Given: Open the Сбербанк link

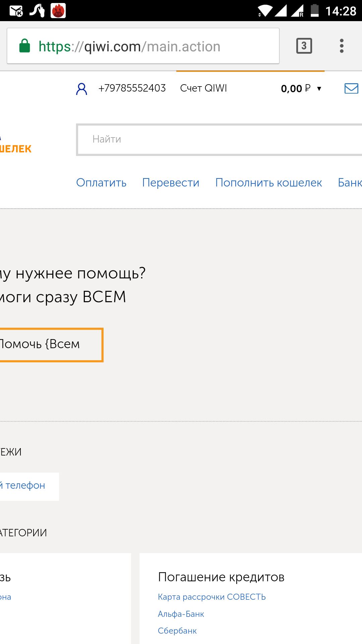Looking at the screenshot, I should [x=177, y=631].
